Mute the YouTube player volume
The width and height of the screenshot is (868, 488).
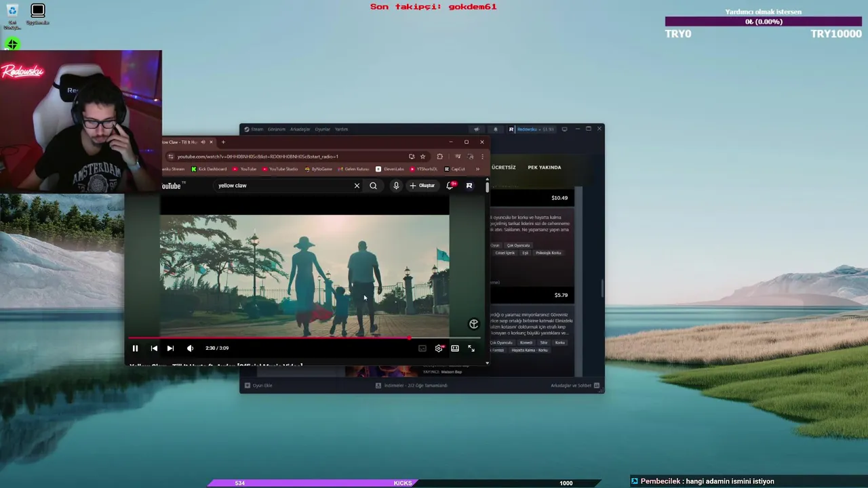[190, 348]
